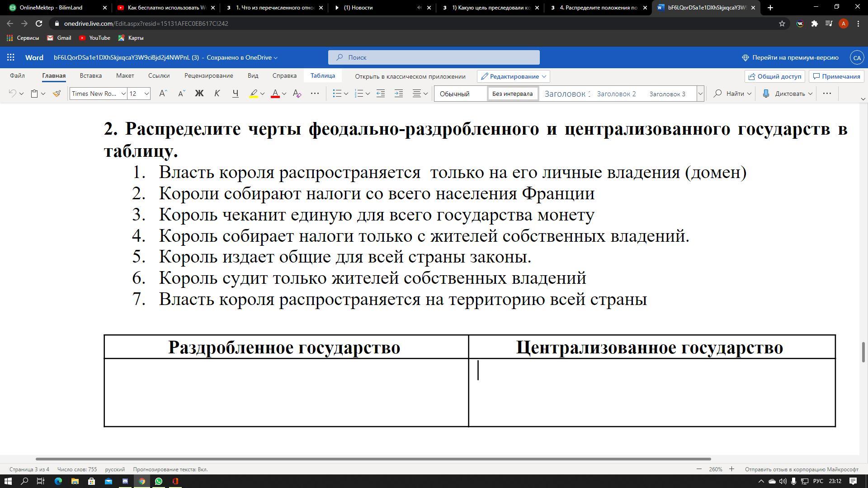This screenshot has width=868, height=488.
Task: Click the Undo arrow icon
Action: [x=13, y=94]
